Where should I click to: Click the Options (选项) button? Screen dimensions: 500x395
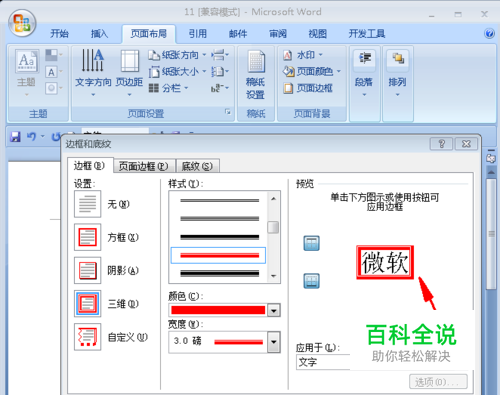point(438,382)
